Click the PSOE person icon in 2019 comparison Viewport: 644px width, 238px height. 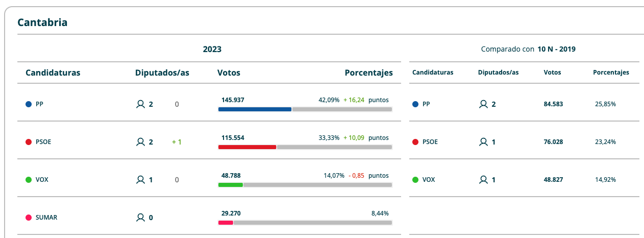[x=483, y=142]
